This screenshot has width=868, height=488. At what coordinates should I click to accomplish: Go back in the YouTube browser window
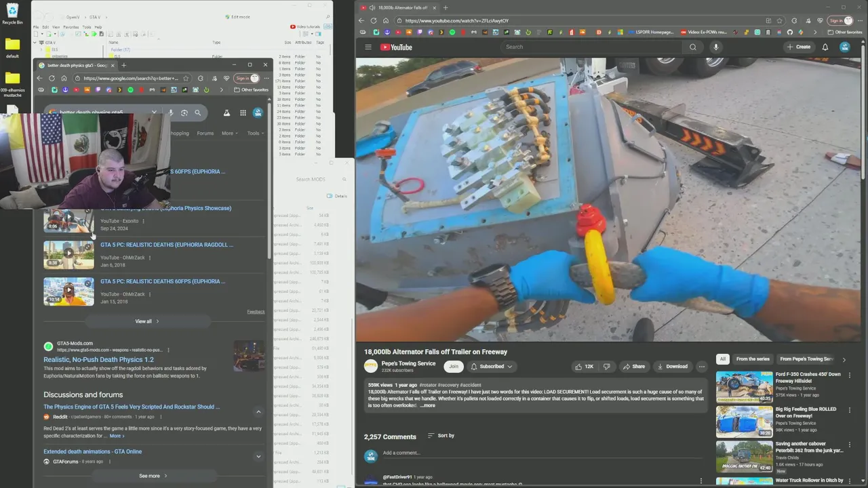tap(363, 21)
